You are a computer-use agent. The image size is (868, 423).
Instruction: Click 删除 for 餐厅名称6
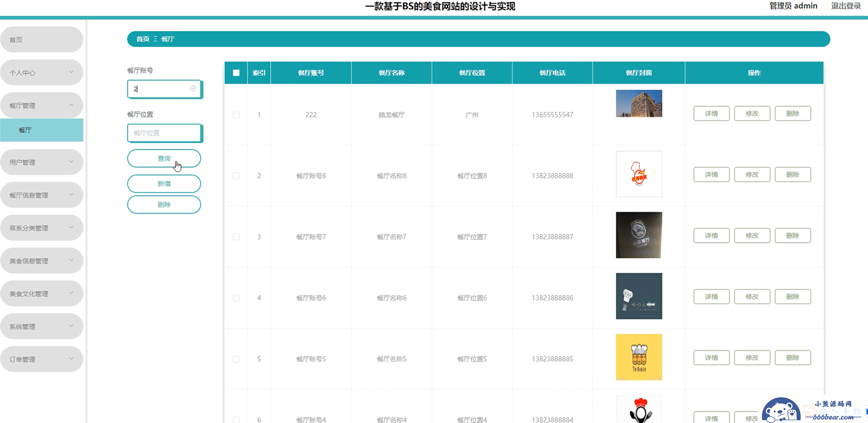tap(792, 297)
